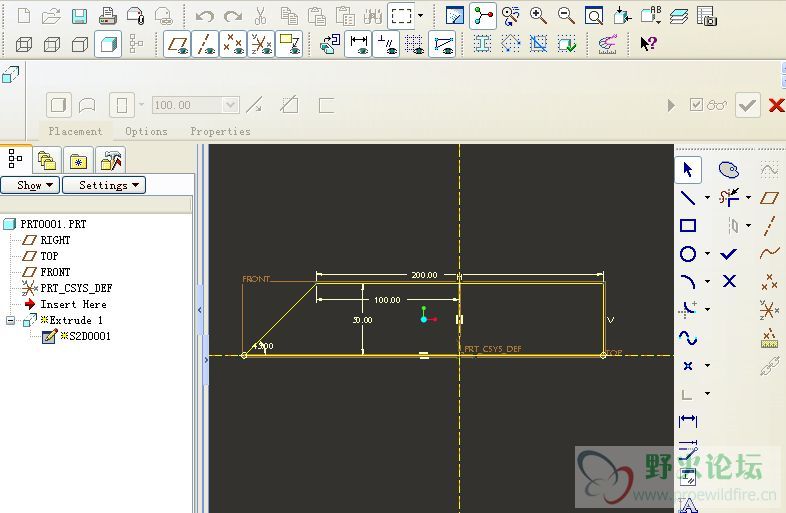The image size is (786, 513).
Task: Switch to Model Tree navigator tab
Action: 16,159
